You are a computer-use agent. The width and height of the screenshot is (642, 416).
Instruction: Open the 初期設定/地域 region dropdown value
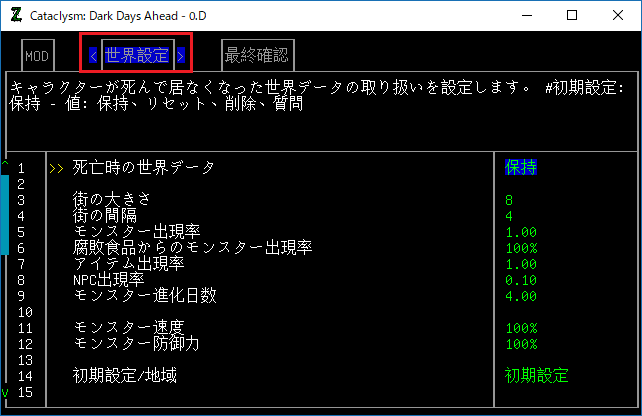(536, 375)
